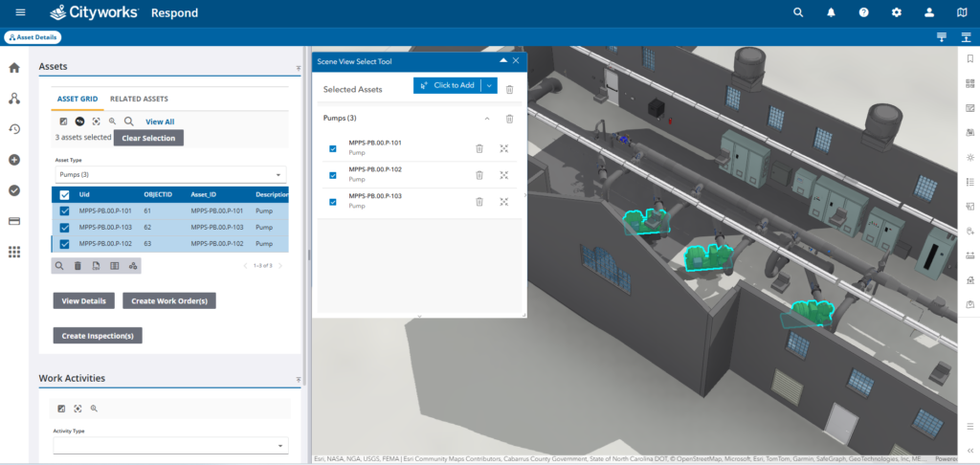Collapse the Scene View Select Tool panel
The height and width of the screenshot is (465, 980).
503,60
